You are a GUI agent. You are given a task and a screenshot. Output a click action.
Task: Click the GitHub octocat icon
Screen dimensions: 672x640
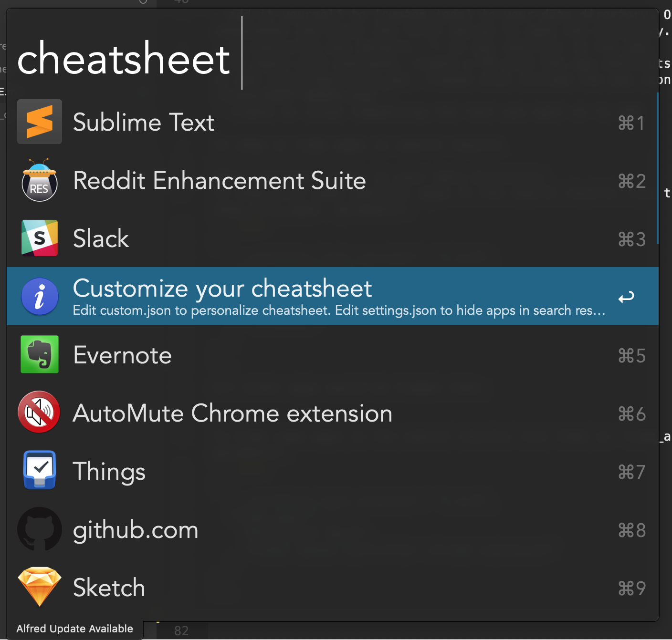tap(40, 529)
